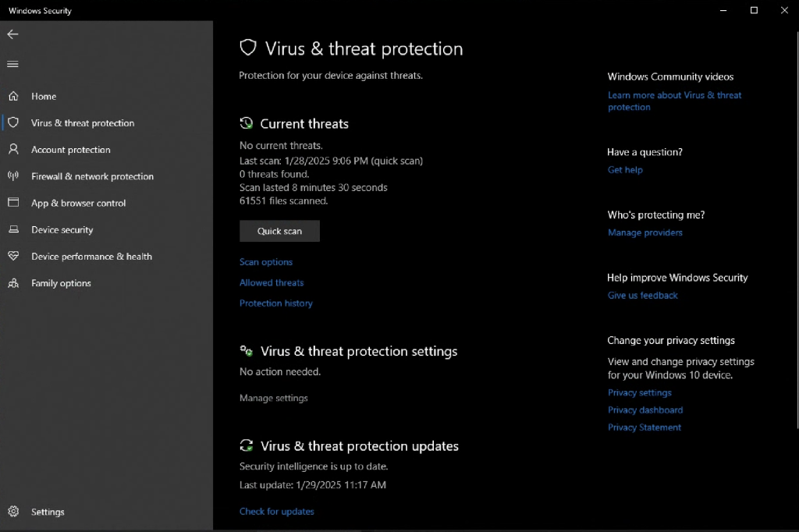Select Virus & threat protection menu item

[82, 123]
